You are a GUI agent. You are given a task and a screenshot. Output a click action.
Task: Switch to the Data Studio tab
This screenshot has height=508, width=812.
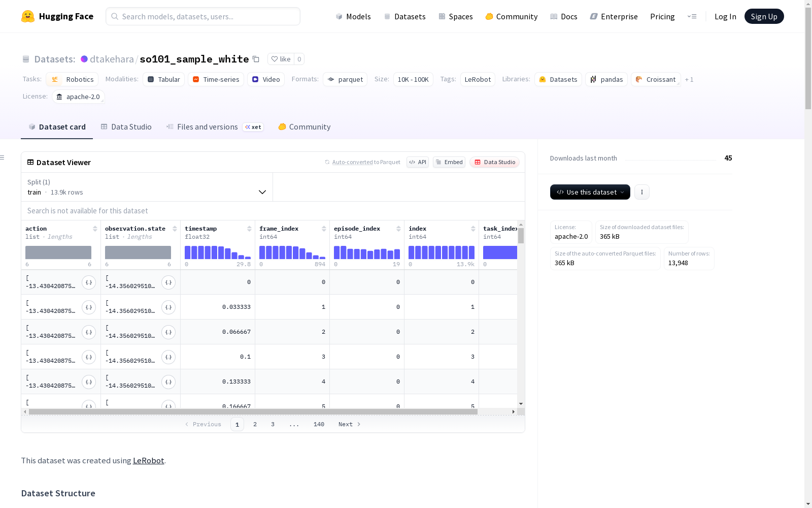click(x=126, y=127)
